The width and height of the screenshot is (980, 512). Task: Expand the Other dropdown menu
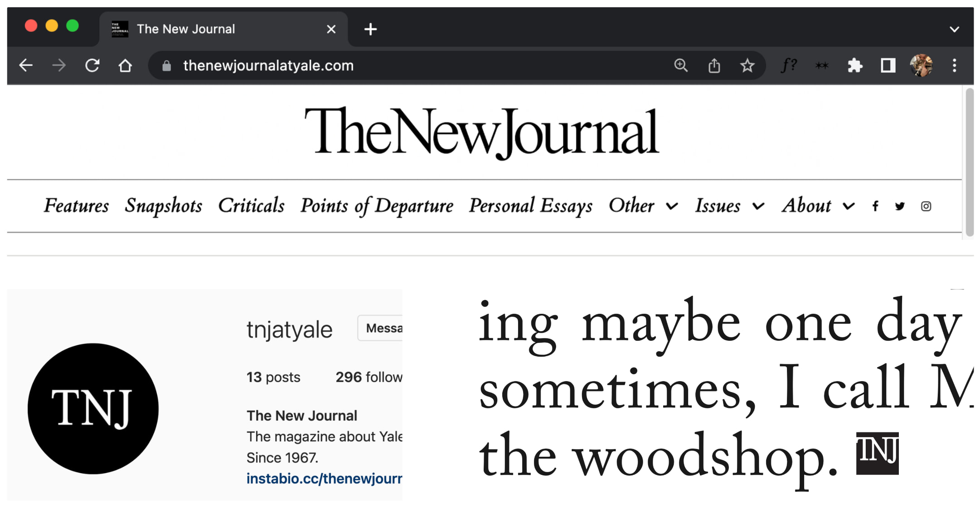(x=643, y=206)
